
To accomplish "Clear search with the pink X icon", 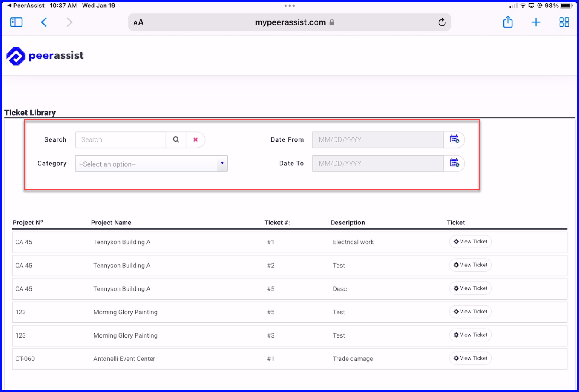I will (195, 139).
